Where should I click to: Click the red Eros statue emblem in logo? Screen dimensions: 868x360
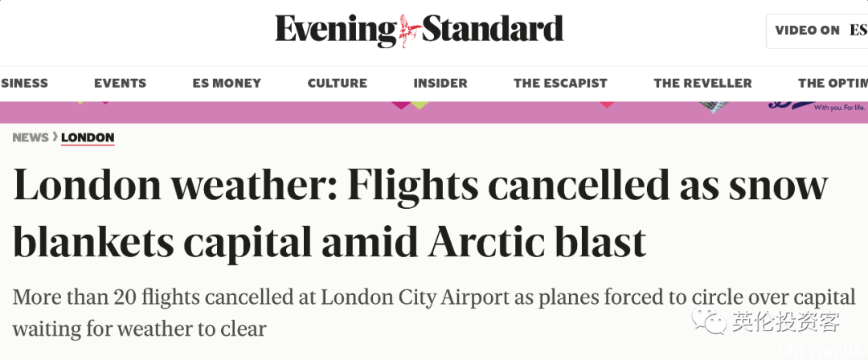410,31
